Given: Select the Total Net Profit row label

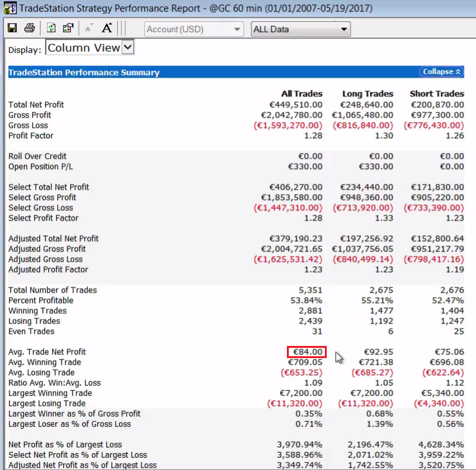Looking at the screenshot, I should click(36, 105).
